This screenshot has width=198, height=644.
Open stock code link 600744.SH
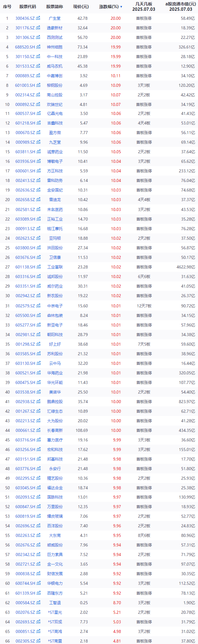tap(25, 583)
